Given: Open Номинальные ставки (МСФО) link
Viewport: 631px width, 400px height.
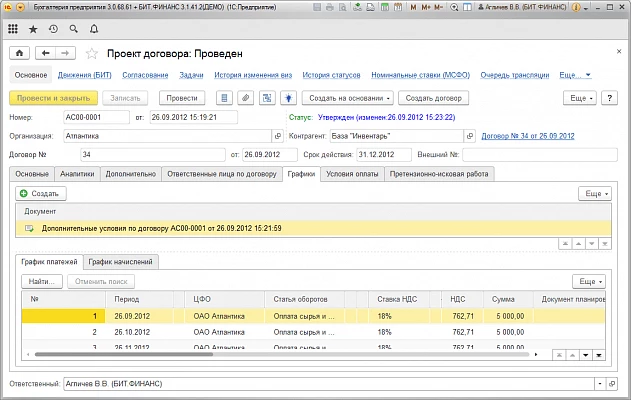Looking at the screenshot, I should point(421,75).
